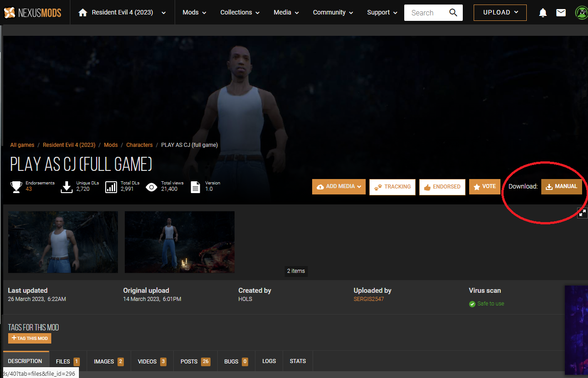This screenshot has height=378, width=588.
Task: Switch to the Images tab
Action: coord(109,361)
